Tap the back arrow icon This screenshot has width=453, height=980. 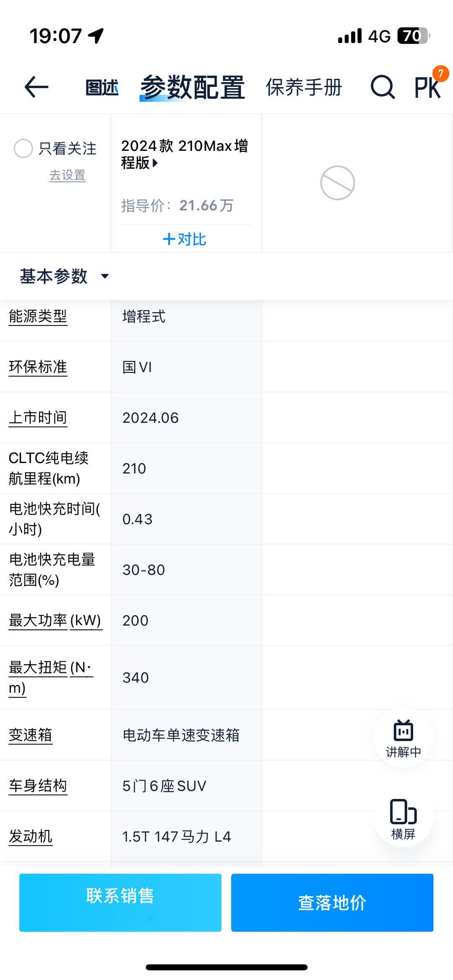tap(36, 87)
